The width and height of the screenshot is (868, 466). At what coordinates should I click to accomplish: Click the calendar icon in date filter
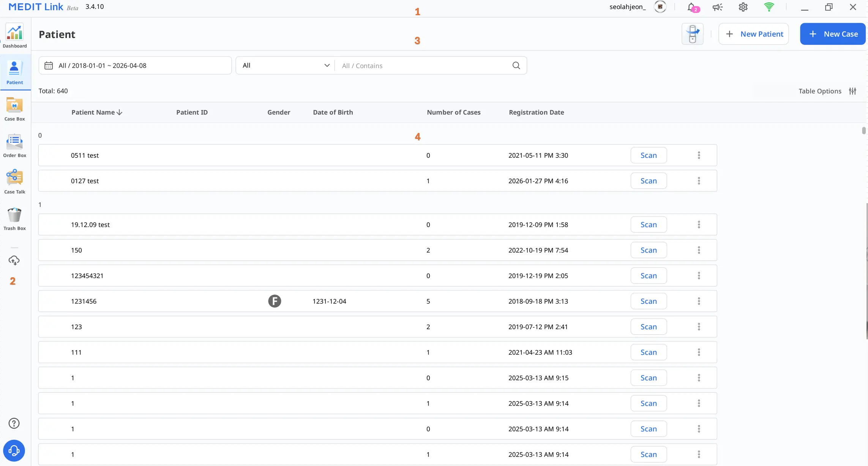[x=49, y=66]
